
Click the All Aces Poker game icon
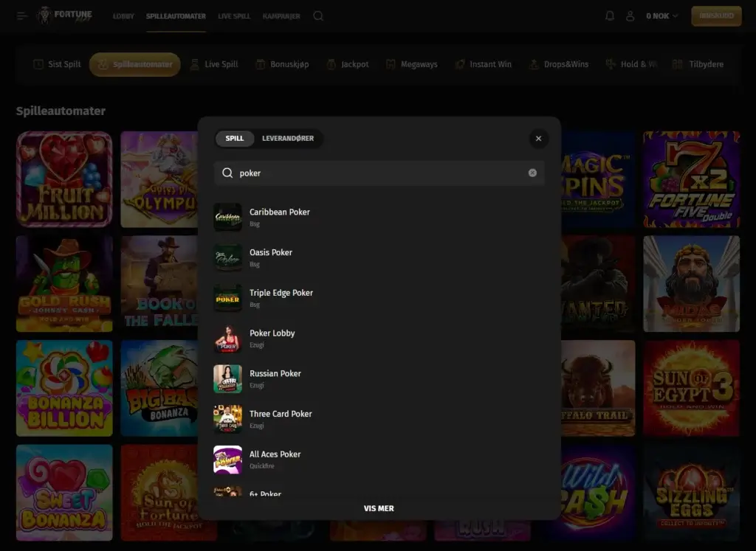[227, 460]
